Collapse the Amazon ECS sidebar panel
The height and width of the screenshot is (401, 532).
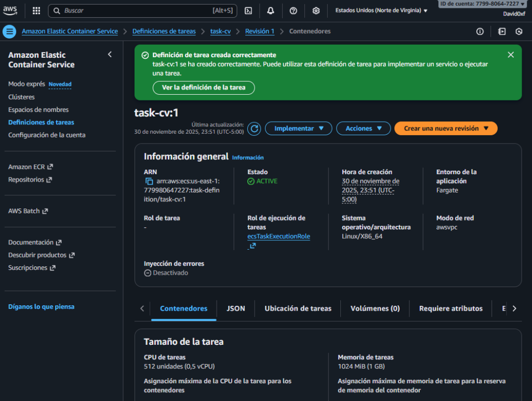point(110,55)
